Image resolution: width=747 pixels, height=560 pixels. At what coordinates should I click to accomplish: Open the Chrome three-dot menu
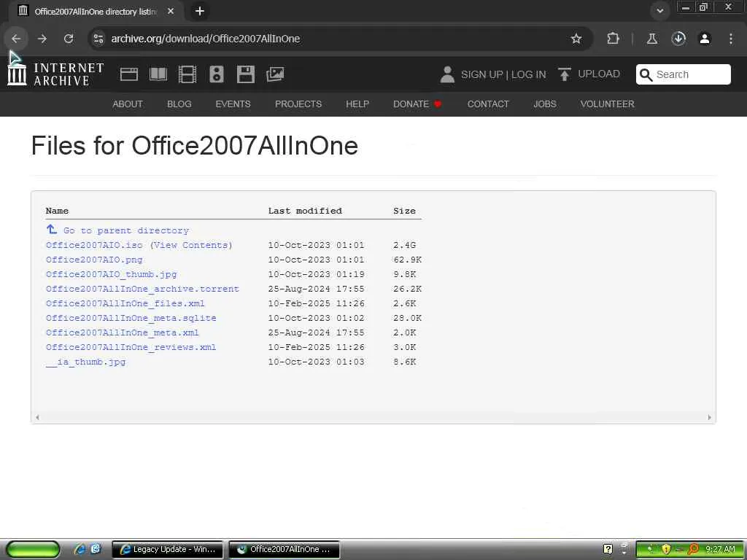[731, 39]
